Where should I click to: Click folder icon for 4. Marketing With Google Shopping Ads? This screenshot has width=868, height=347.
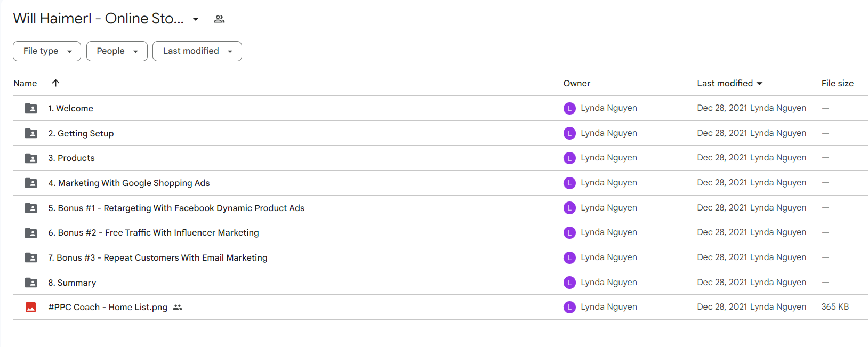pyautogui.click(x=31, y=183)
